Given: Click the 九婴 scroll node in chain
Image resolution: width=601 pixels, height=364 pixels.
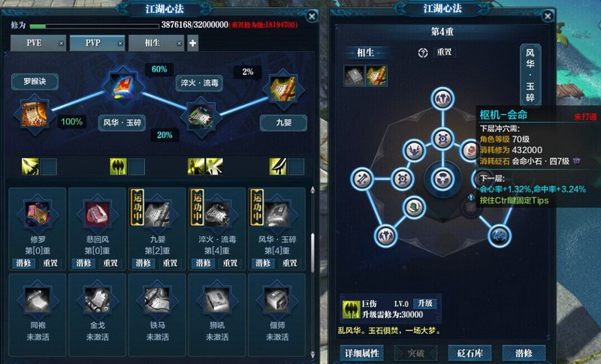Looking at the screenshot, I should [x=284, y=89].
